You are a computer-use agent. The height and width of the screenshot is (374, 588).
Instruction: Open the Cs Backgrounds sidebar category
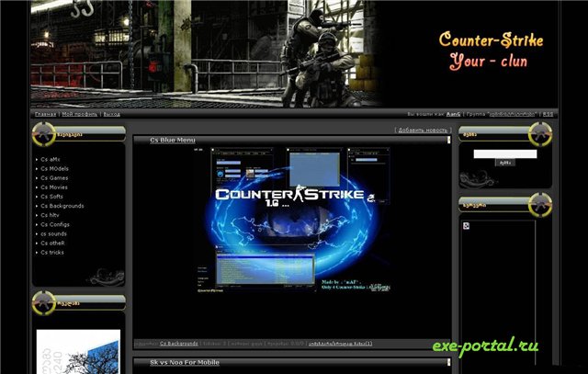coord(62,206)
